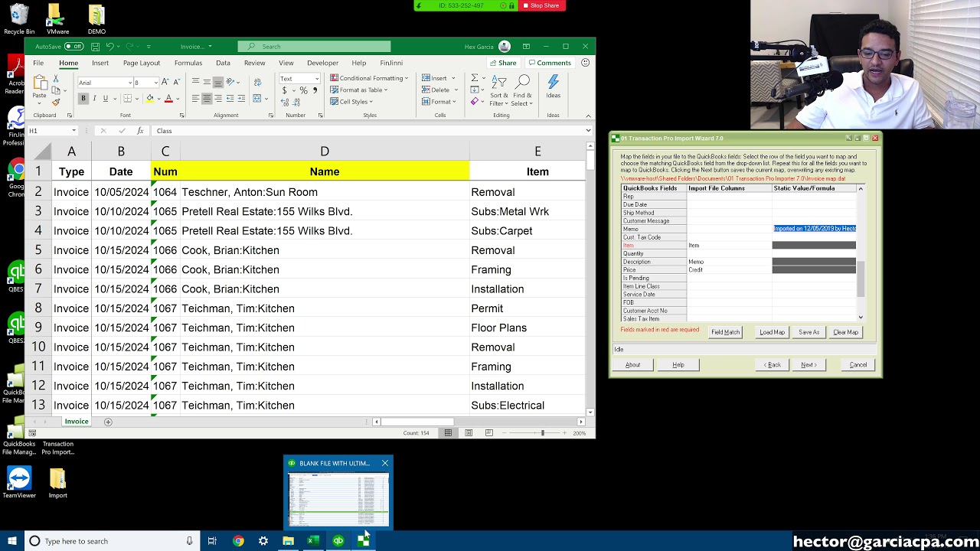Open the Name Box dropdown arrow
This screenshot has height=551, width=980.
pyautogui.click(x=73, y=131)
